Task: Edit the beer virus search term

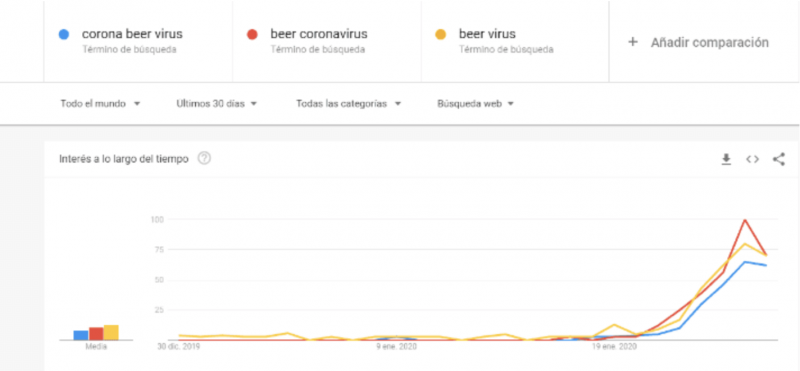Action: pos(487,34)
